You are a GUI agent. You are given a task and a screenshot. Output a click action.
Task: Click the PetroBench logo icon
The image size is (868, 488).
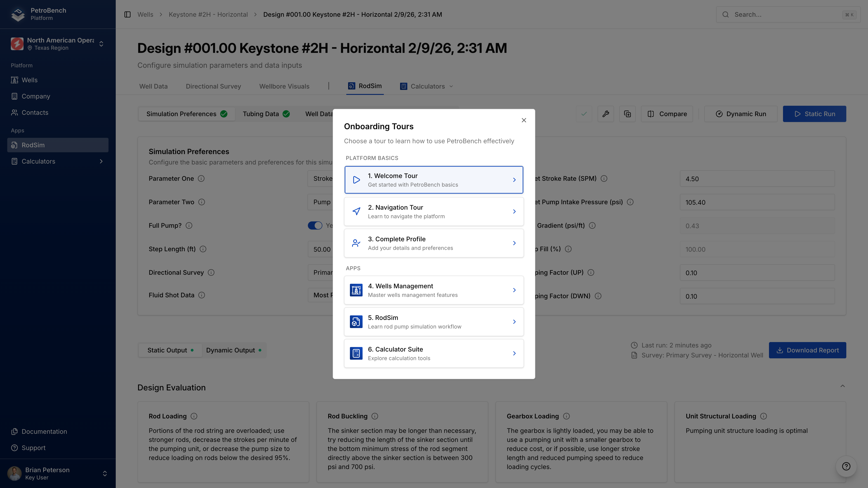coord(18,14)
